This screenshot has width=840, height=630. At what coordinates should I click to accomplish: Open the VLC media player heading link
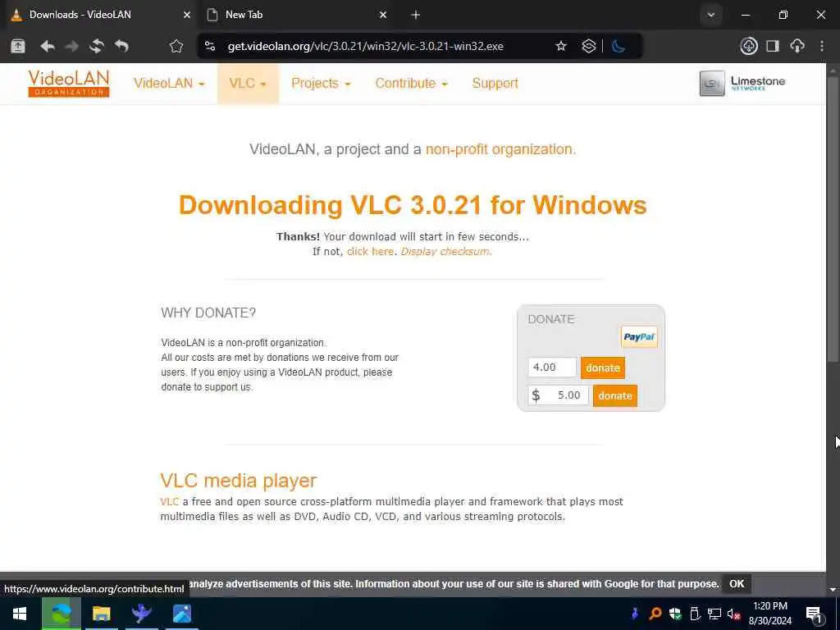pyautogui.click(x=239, y=480)
